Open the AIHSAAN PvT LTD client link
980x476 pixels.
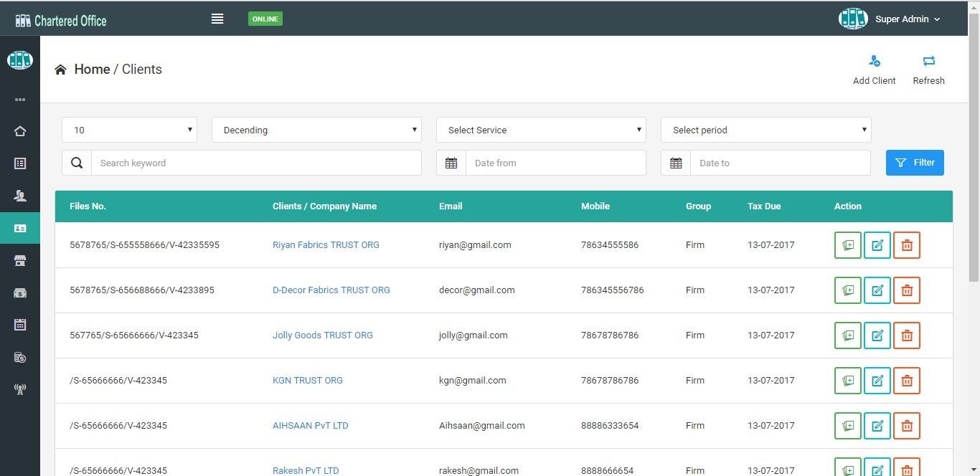click(310, 426)
